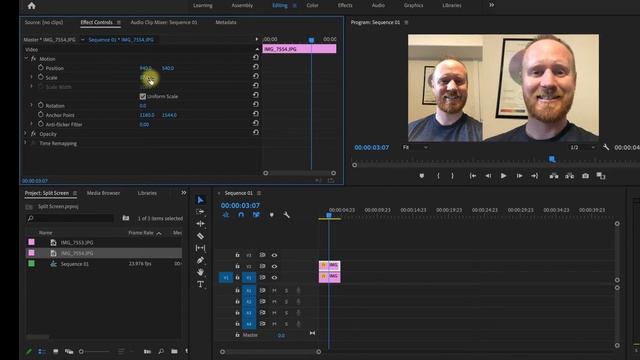The height and width of the screenshot is (360, 640).
Task: Click the Home icon
Action: click(31, 6)
